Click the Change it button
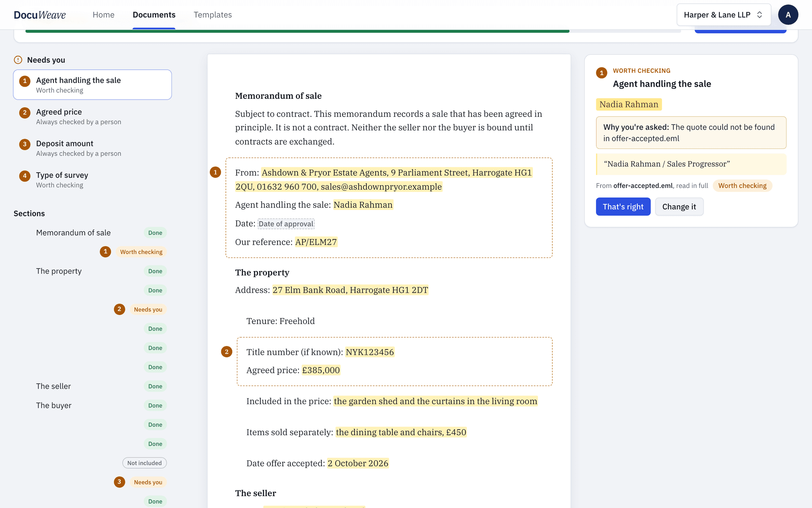Viewport: 812px width, 508px height. click(x=679, y=207)
